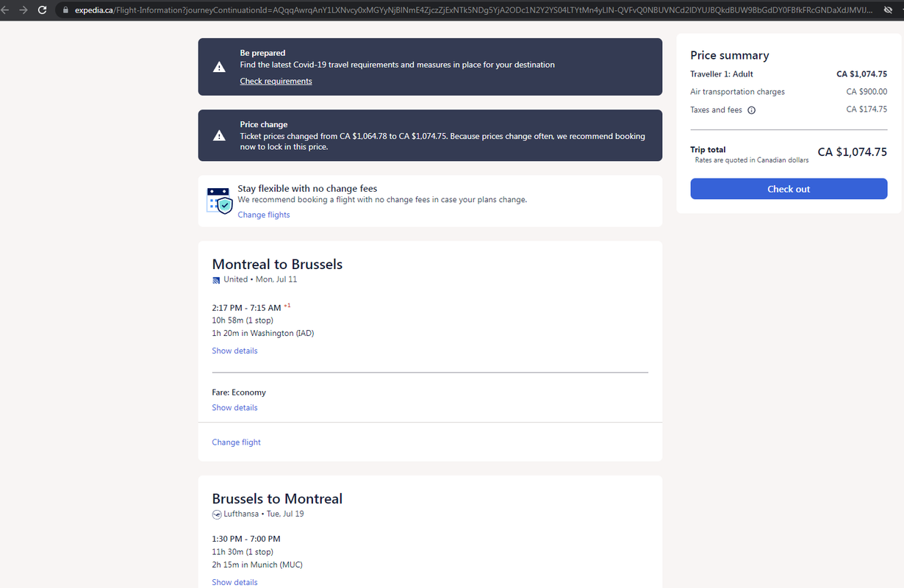Click the Montreal to Brussels heading
Screen dimensions: 904x588
[277, 264]
